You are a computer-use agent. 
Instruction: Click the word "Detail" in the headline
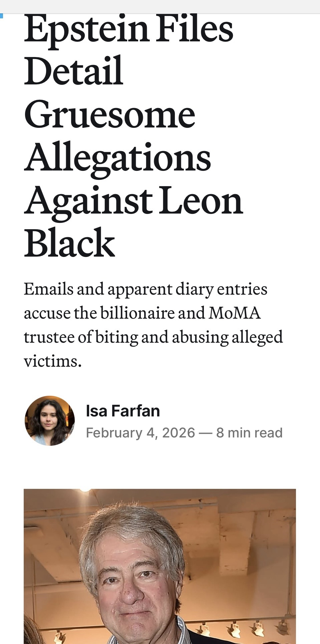coord(74,71)
